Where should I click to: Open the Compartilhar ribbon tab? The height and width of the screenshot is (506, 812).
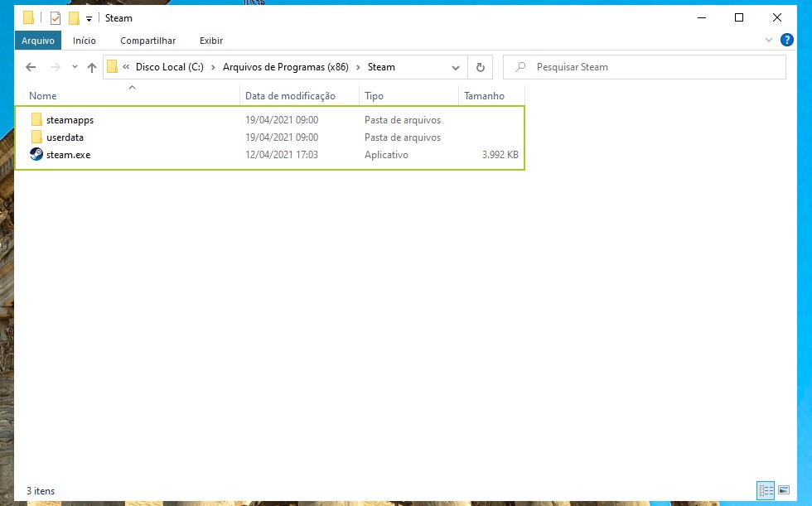tap(147, 40)
